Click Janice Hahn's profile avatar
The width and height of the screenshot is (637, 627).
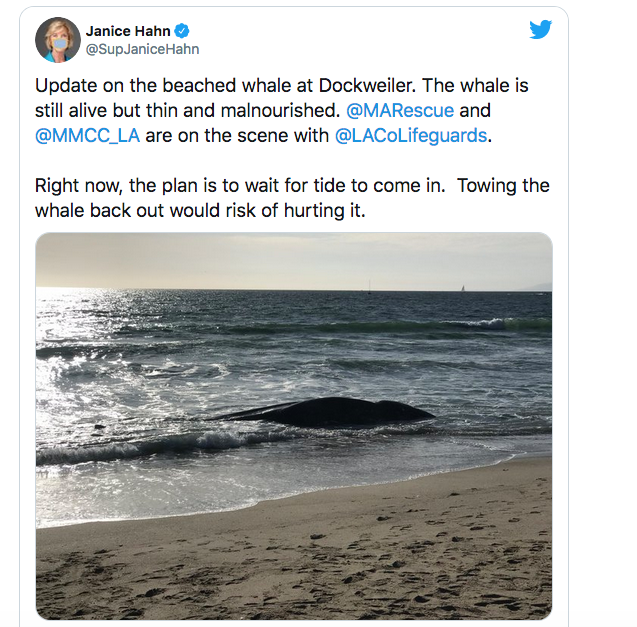(x=58, y=40)
